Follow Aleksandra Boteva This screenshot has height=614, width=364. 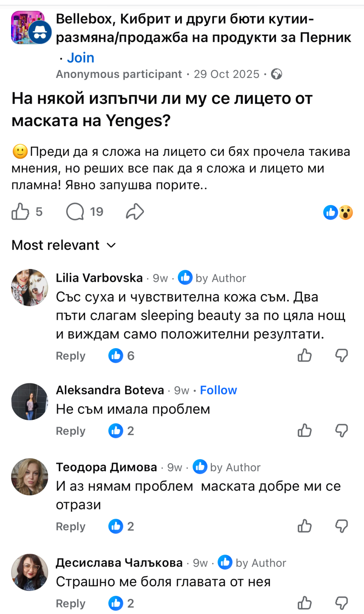(218, 390)
